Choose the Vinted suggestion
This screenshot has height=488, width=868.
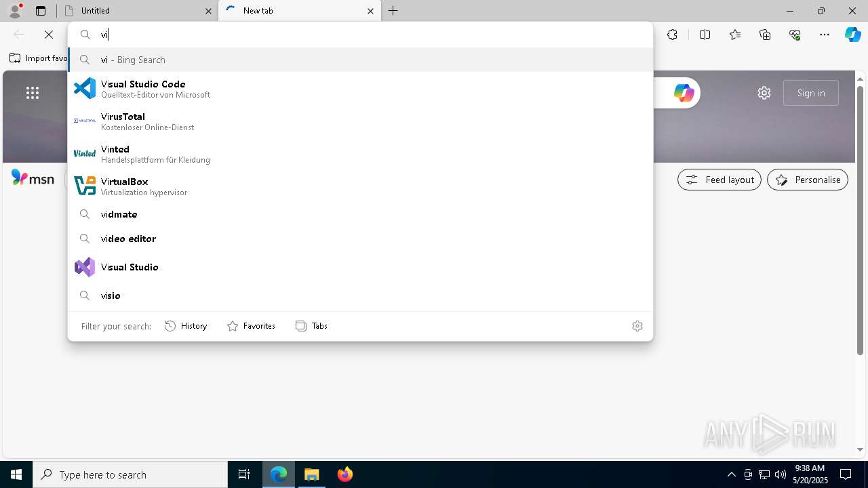click(x=360, y=154)
